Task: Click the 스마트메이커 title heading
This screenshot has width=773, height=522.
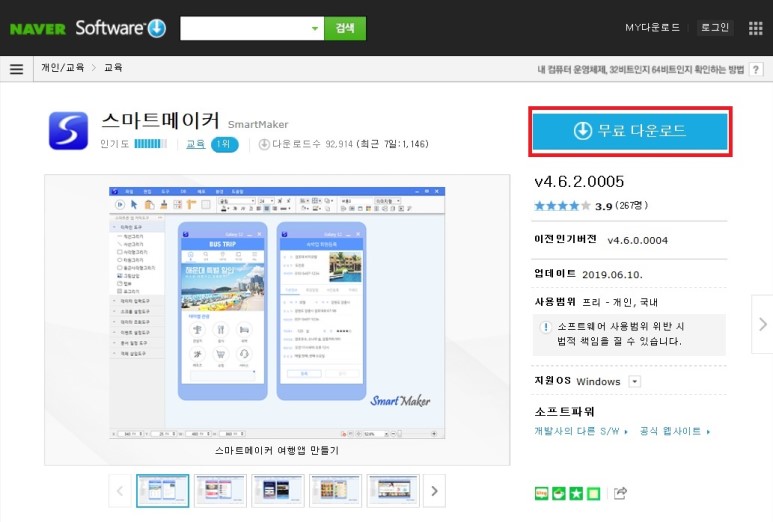Action: (x=160, y=121)
